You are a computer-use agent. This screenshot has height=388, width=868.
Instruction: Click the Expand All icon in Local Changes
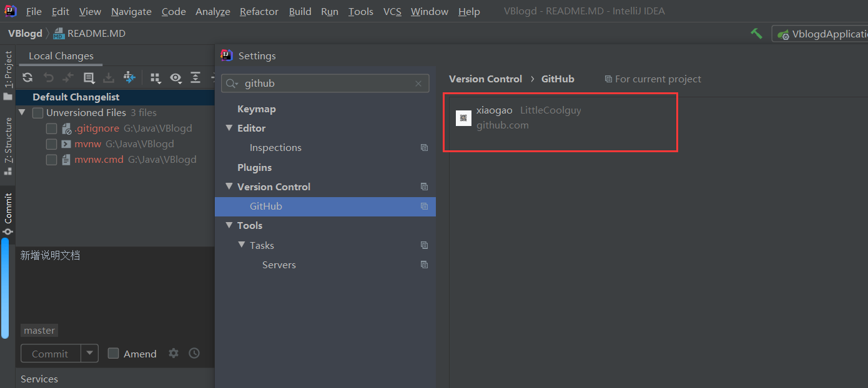(x=195, y=77)
